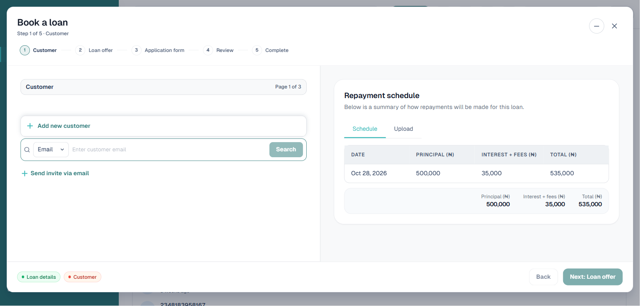This screenshot has height=306, width=644.
Task: Open the Email search type dropdown
Action: click(x=51, y=150)
